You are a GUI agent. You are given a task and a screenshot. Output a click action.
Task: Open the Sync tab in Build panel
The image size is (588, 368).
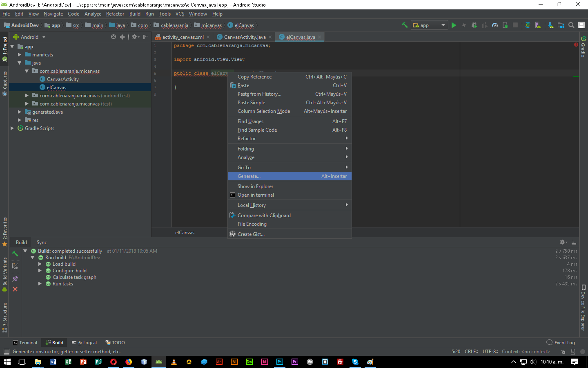point(42,242)
